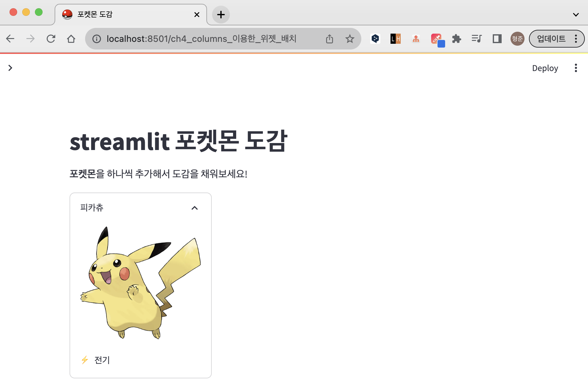Click the lightning bolt type icon
Image resolution: width=588 pixels, height=392 pixels.
click(x=85, y=360)
